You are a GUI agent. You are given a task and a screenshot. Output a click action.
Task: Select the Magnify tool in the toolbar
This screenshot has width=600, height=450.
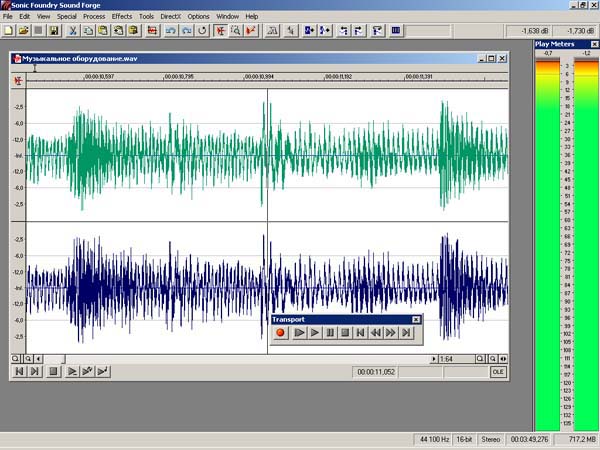click(x=236, y=31)
